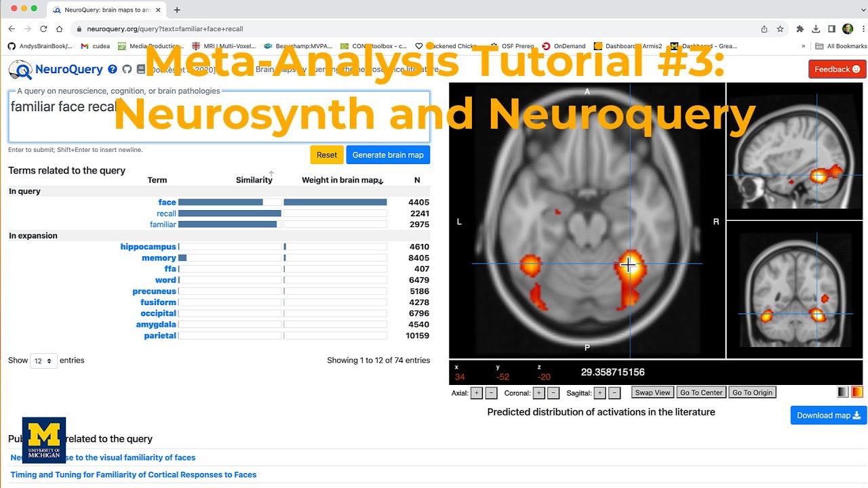Open browser downloads icon

(x=815, y=29)
